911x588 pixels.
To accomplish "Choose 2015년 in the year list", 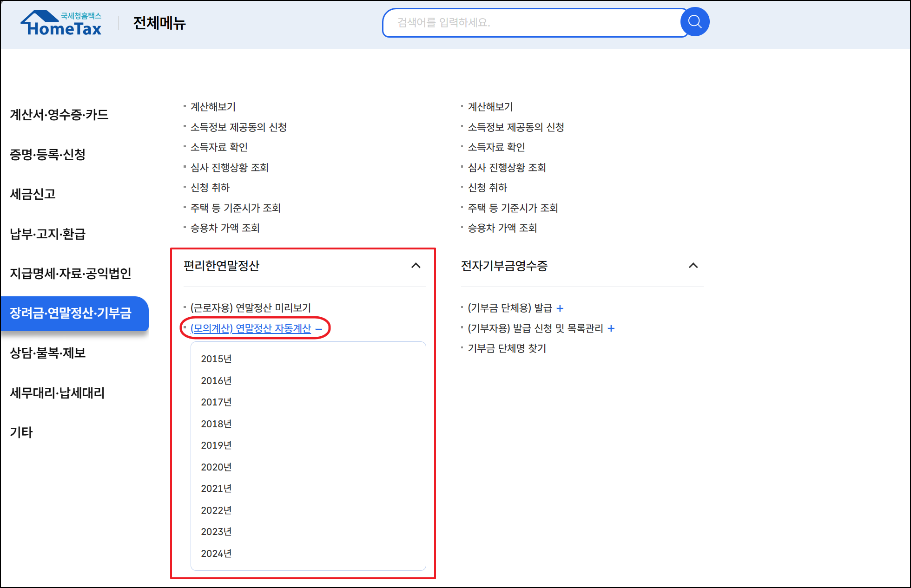I will 216,359.
